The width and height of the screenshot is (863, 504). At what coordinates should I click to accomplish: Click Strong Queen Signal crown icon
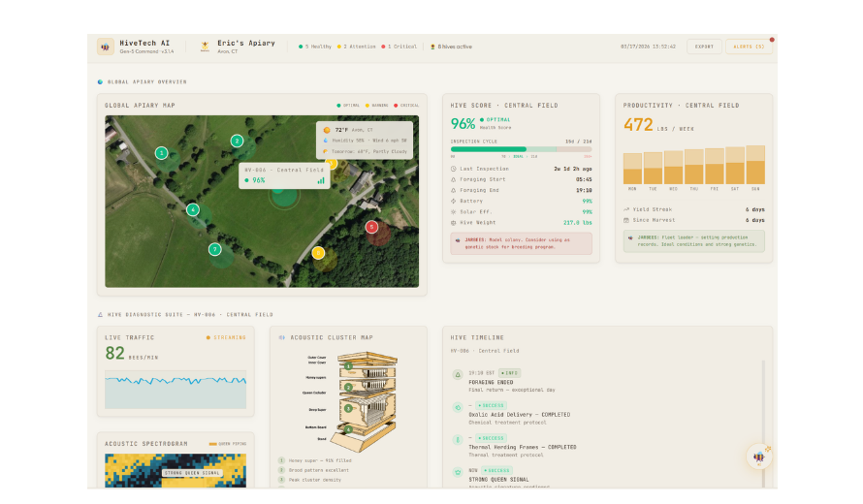pyautogui.click(x=458, y=472)
